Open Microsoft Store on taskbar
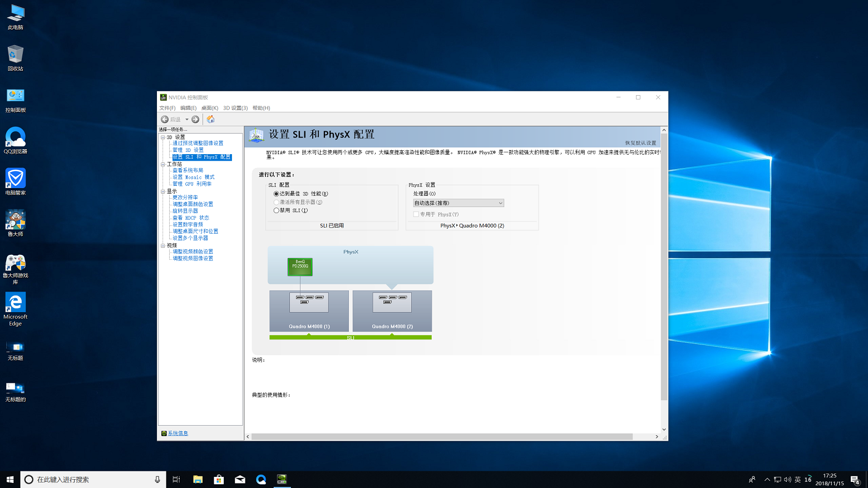868x488 pixels. click(x=219, y=480)
